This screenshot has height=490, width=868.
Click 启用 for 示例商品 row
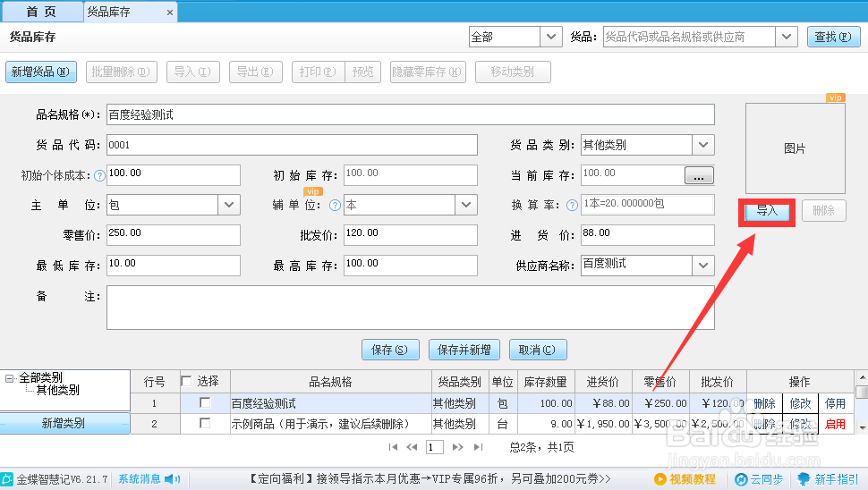click(835, 424)
